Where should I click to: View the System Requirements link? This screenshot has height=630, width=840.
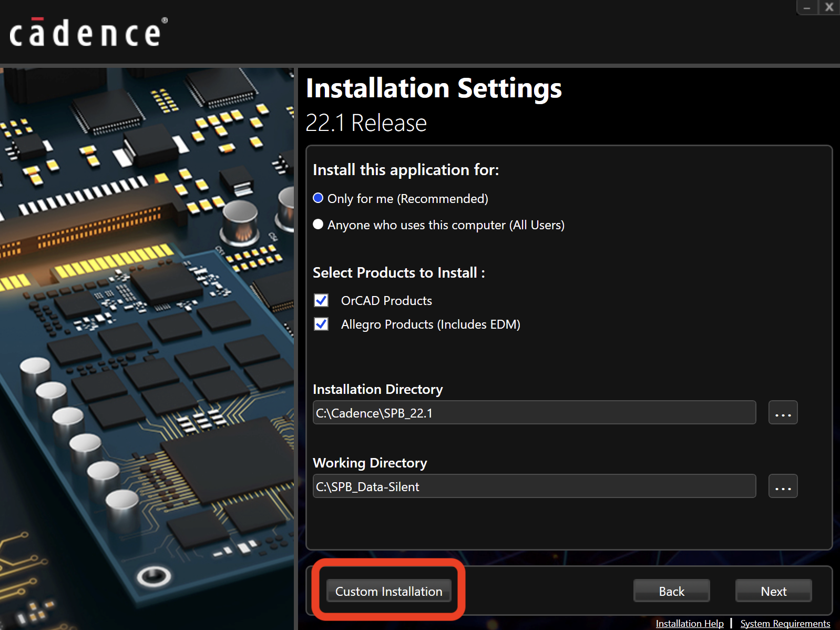pos(785,623)
